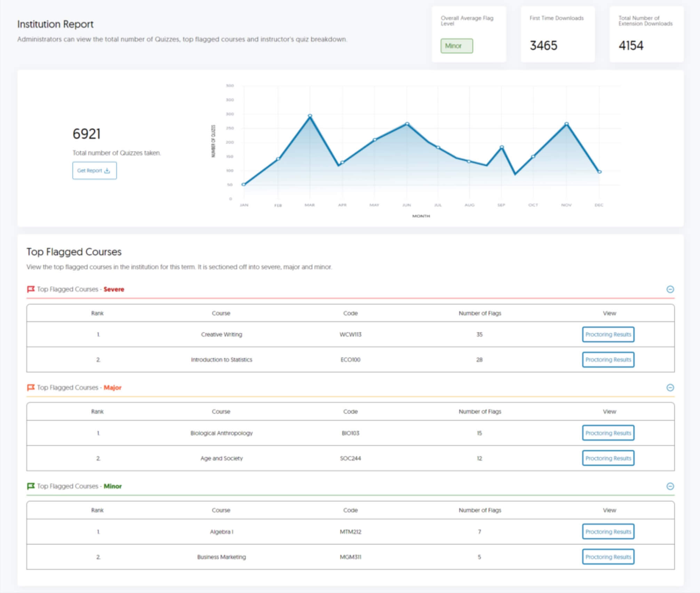Collapse the Severe flagged courses section

point(670,289)
